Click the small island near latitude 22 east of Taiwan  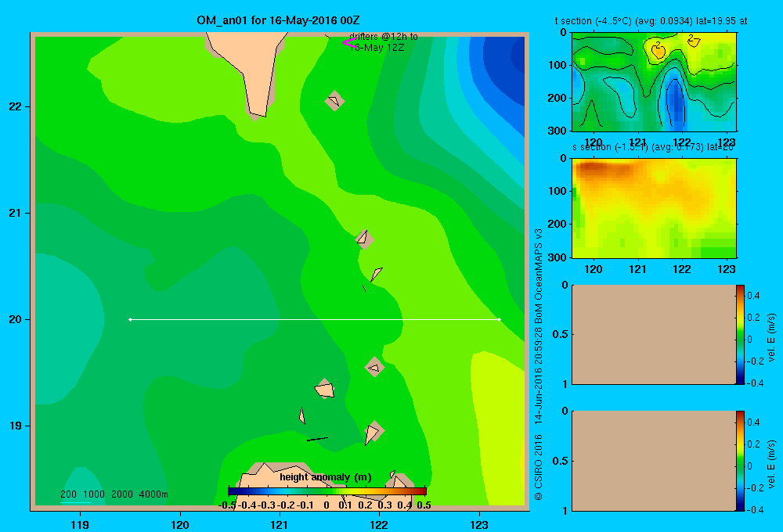tap(334, 101)
